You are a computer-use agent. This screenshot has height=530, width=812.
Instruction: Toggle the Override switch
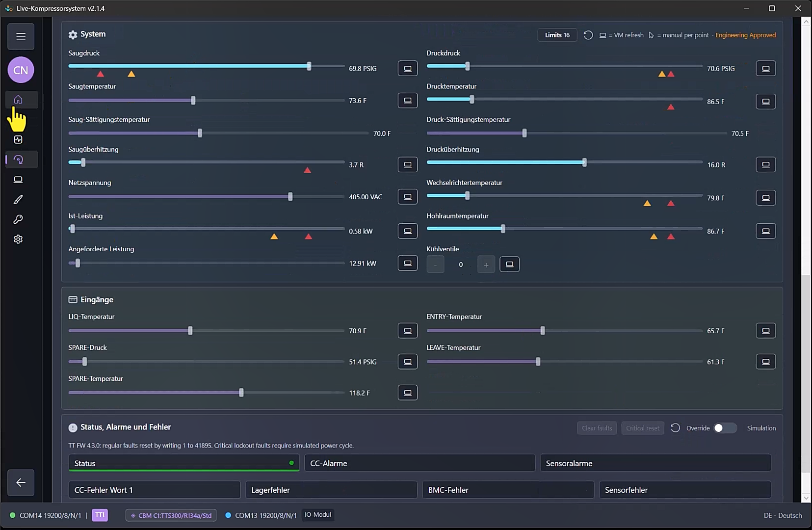point(725,428)
